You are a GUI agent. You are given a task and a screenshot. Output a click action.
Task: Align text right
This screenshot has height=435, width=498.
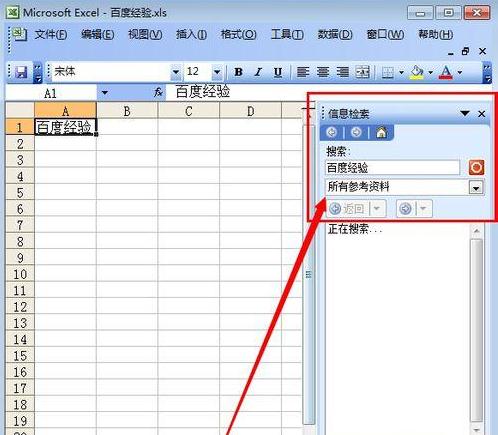342,72
